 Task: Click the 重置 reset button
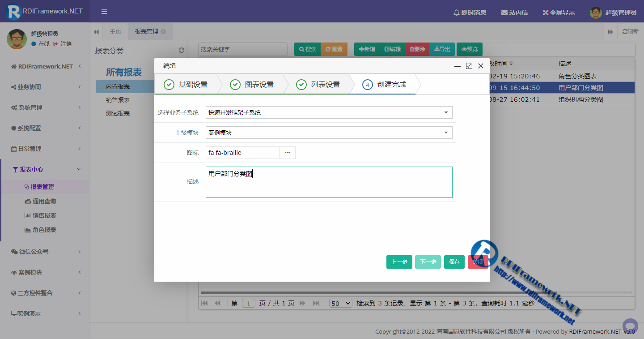click(334, 49)
